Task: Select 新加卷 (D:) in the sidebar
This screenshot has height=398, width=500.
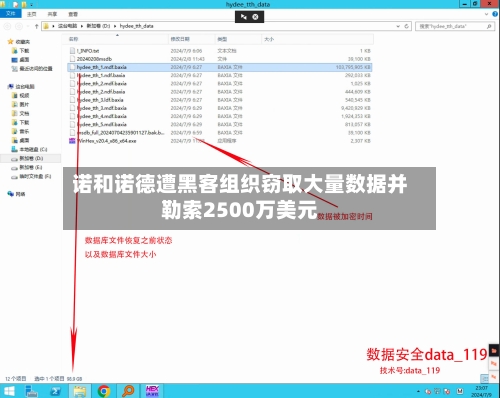Action: click(x=31, y=158)
